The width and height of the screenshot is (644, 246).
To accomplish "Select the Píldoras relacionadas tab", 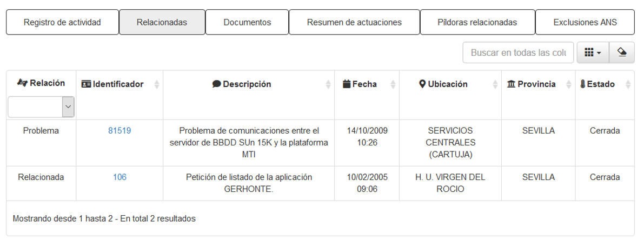I will 477,22.
